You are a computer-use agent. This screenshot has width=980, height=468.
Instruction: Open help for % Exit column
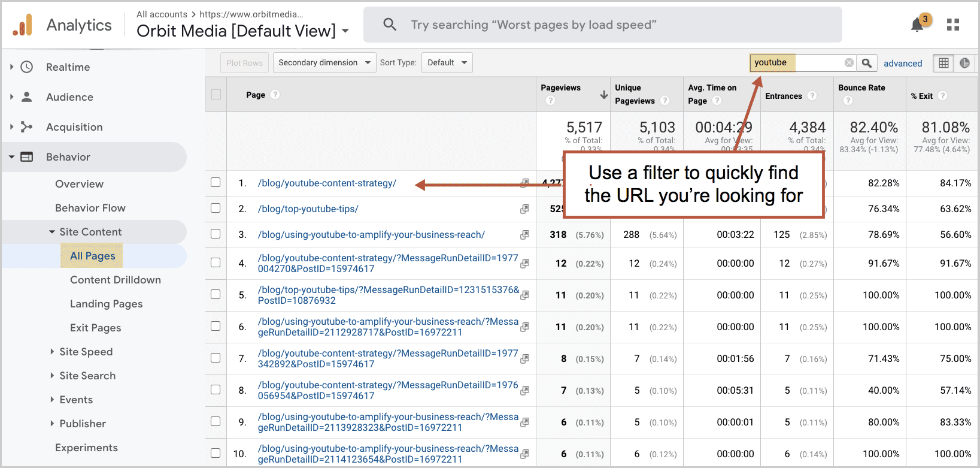[942, 96]
